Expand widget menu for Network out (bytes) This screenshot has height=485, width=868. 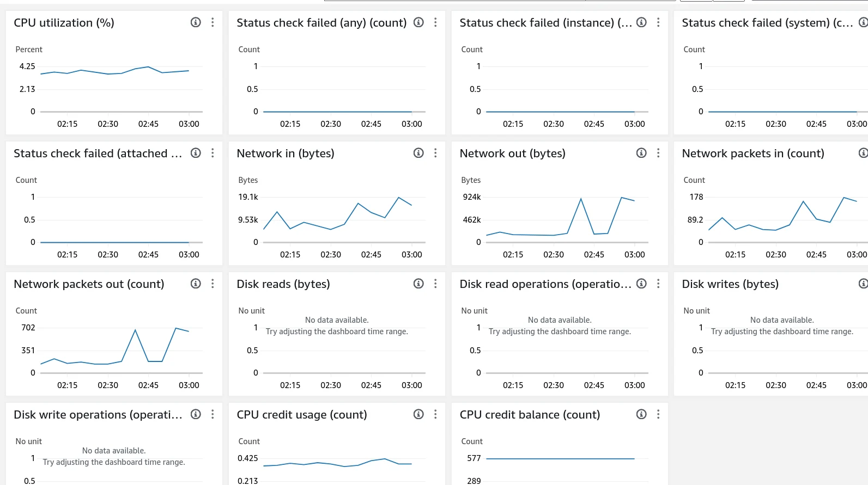click(658, 153)
